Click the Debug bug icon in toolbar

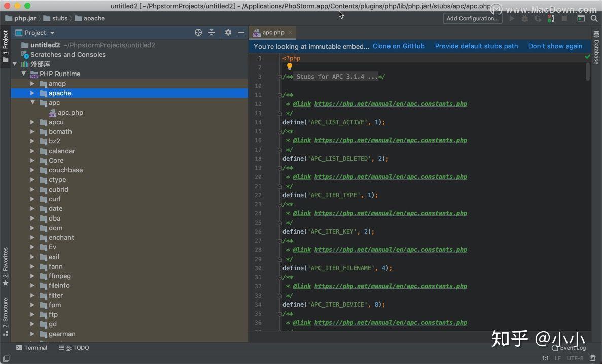[x=525, y=18]
